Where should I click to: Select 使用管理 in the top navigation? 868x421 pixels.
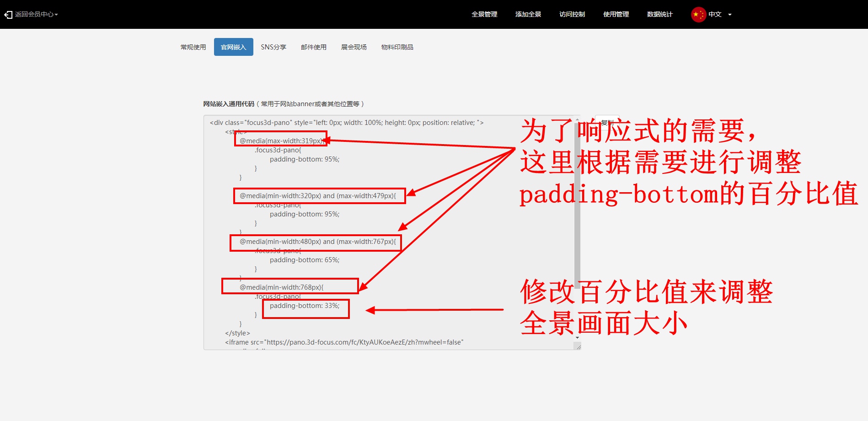pos(616,15)
